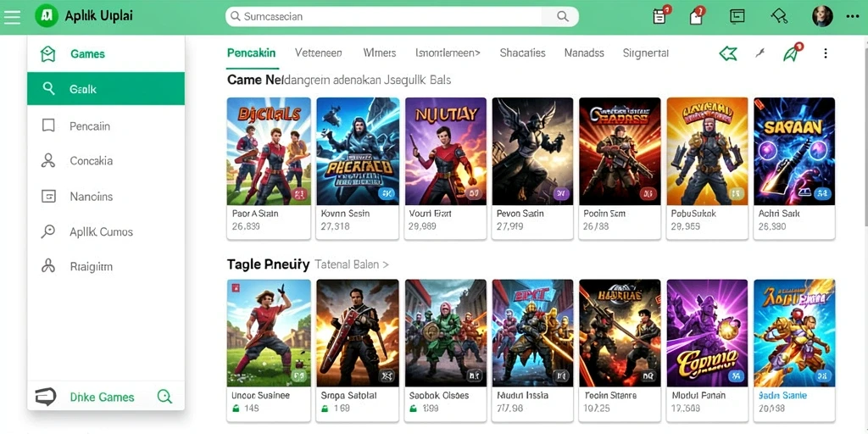Click the green rocket icon with red badge
The height and width of the screenshot is (434, 868).
(792, 52)
